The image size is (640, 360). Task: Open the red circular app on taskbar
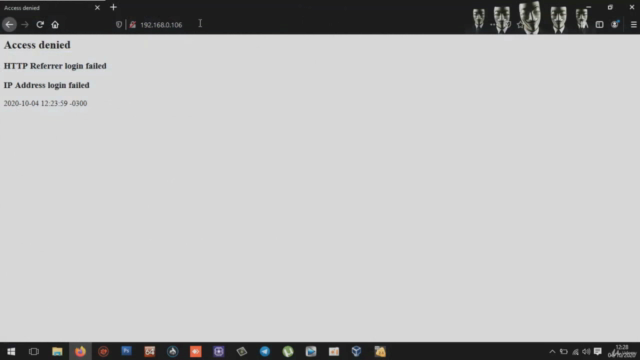[x=103, y=351]
